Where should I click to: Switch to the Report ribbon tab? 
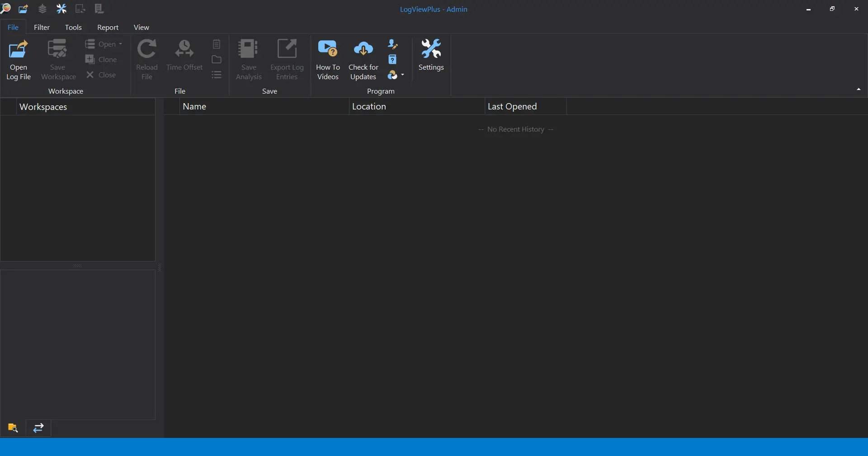[x=108, y=27]
